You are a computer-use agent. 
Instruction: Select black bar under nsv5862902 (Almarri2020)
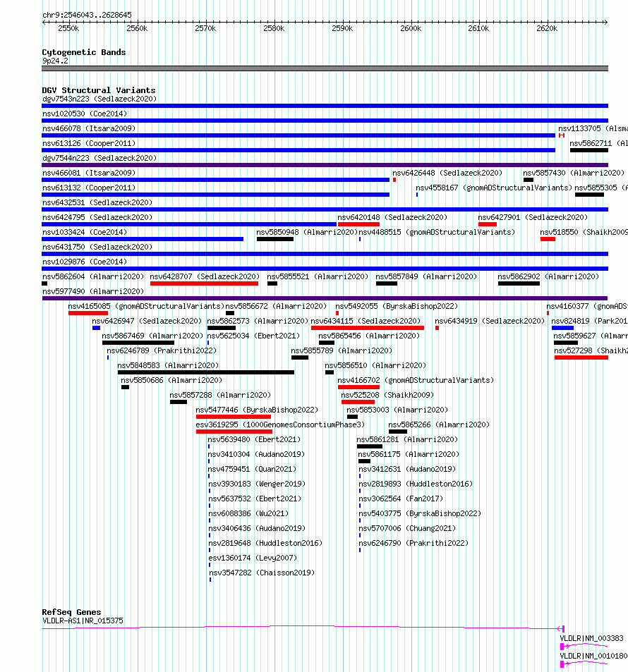519,283
